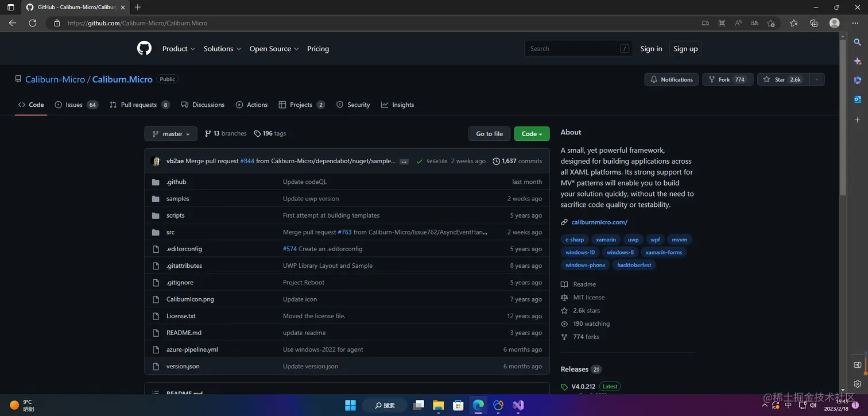Open Edge Collections icon

pyautogui.click(x=813, y=23)
